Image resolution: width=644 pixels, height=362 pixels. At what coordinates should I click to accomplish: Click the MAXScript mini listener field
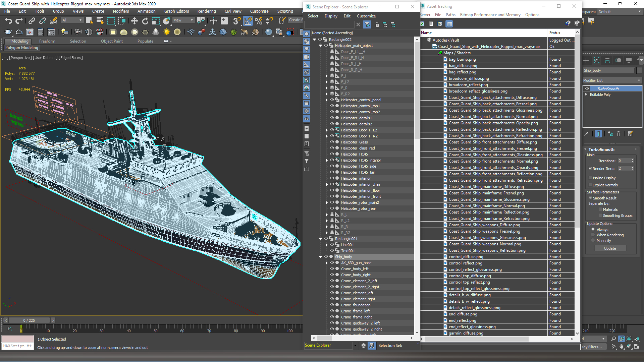[x=18, y=346]
